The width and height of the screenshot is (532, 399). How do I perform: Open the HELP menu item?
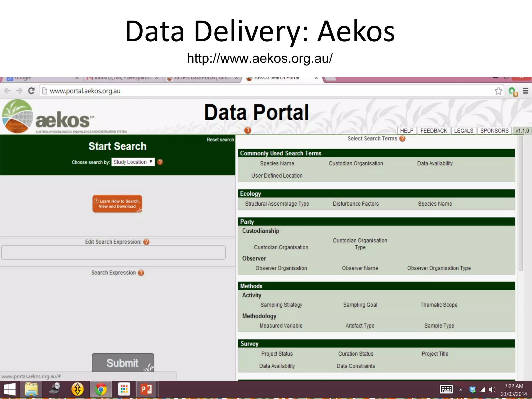(407, 131)
